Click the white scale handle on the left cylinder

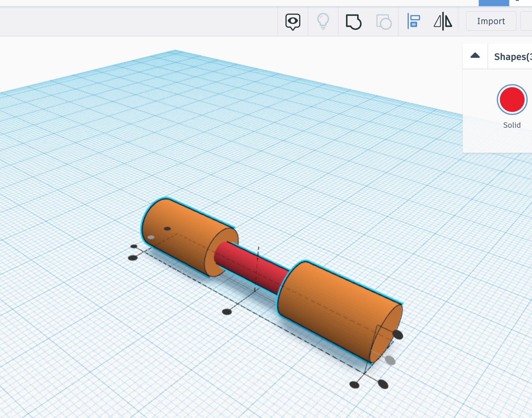coord(151,237)
